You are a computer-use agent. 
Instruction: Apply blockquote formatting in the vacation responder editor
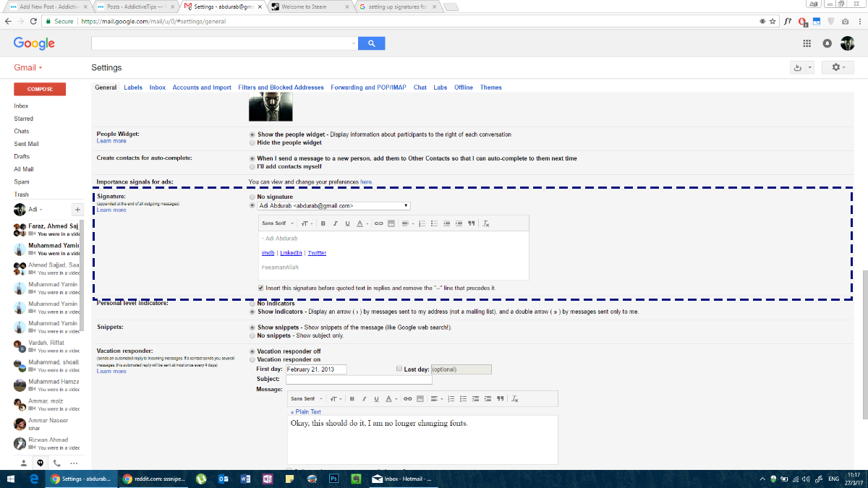coord(500,400)
